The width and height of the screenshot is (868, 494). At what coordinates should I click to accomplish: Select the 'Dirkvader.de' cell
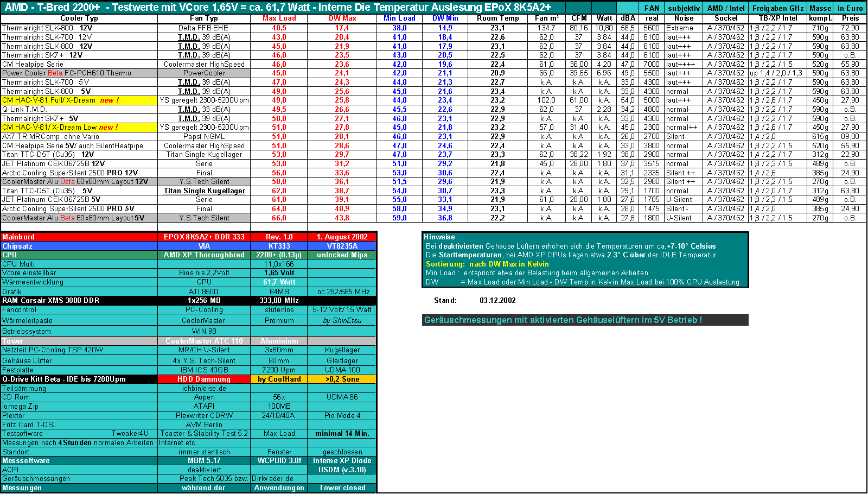click(273, 479)
